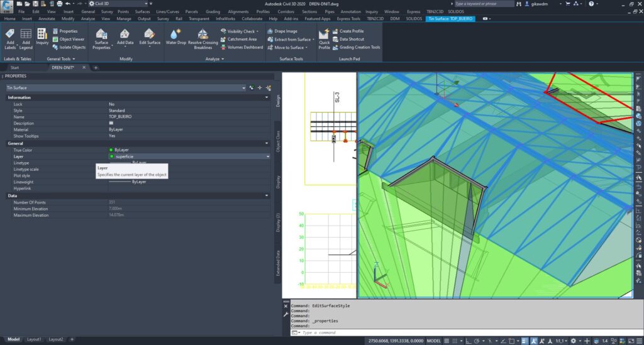Click the keyword search box in title bar

pyautogui.click(x=483, y=4)
